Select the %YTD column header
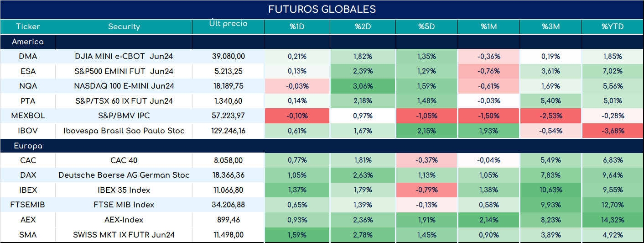644x243 pixels. [613, 26]
